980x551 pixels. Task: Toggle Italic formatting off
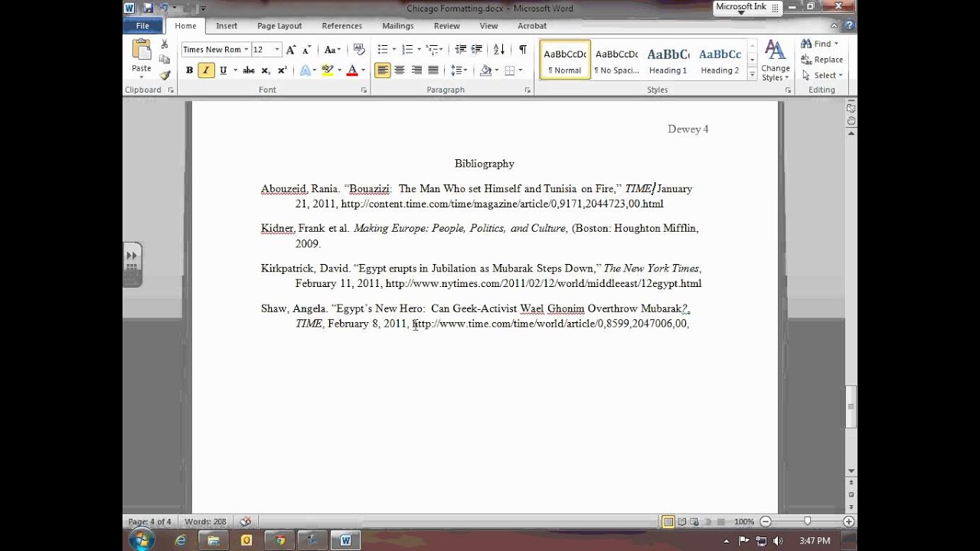206,70
